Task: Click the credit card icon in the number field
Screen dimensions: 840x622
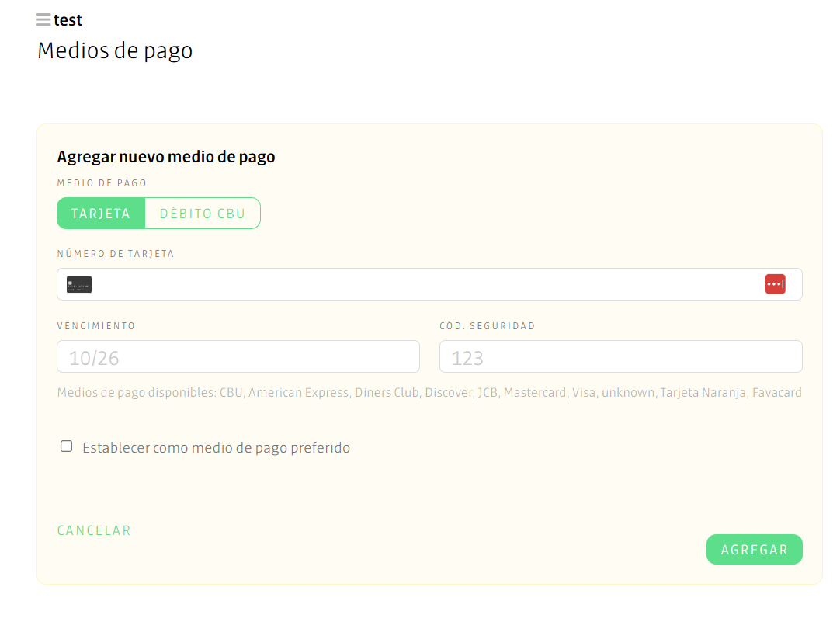Action: click(80, 283)
